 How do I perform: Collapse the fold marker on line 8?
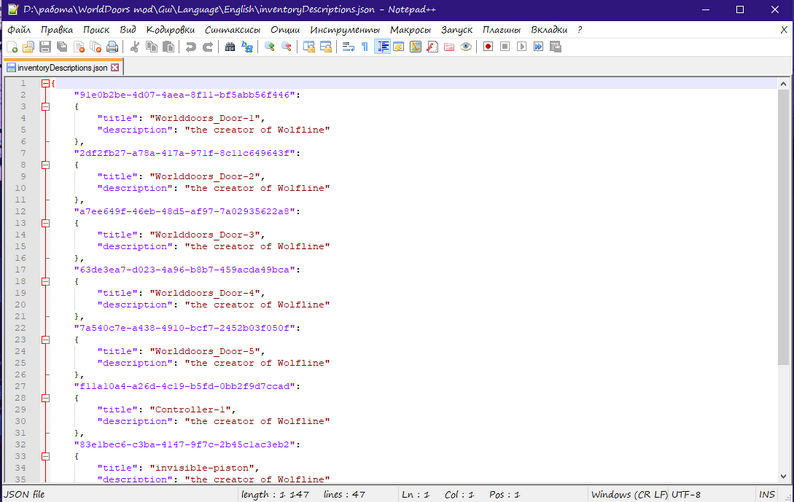coord(46,165)
